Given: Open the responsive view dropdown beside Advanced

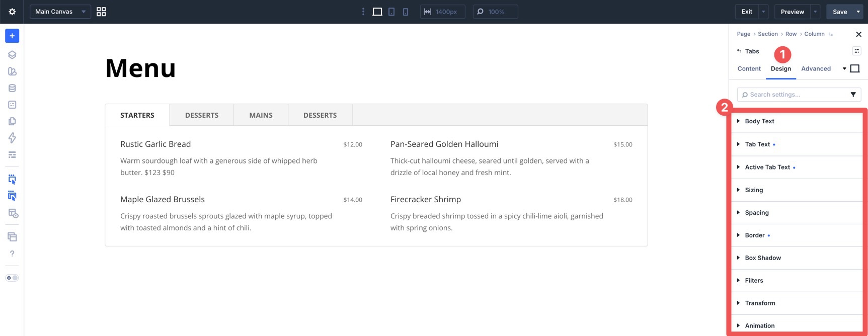Looking at the screenshot, I should (x=844, y=69).
